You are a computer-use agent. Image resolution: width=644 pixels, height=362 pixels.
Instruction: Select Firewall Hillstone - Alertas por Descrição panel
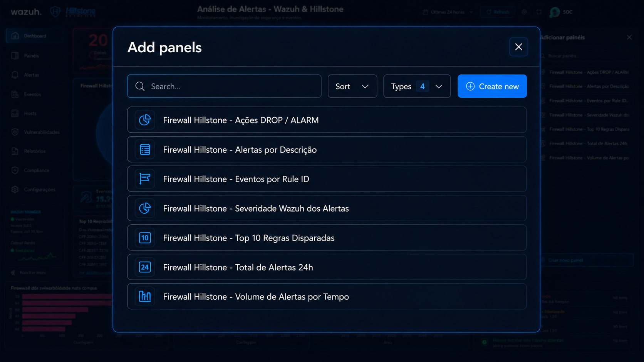click(327, 150)
